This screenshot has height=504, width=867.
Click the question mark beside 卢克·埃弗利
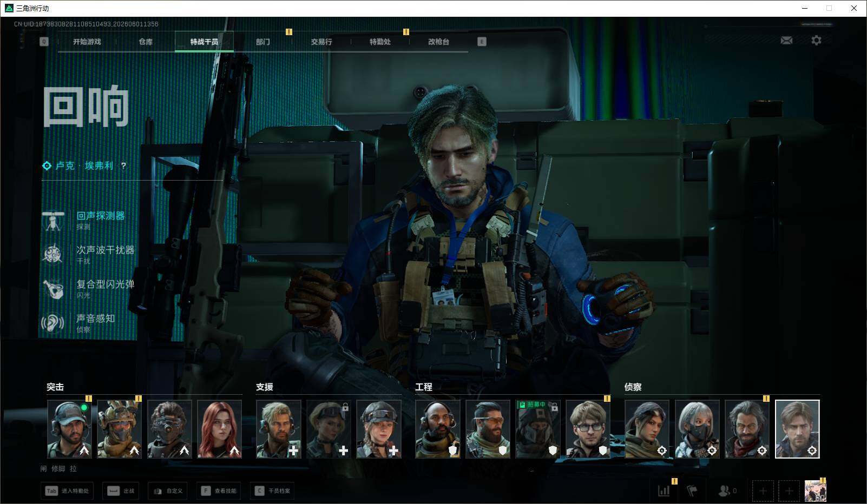(123, 166)
